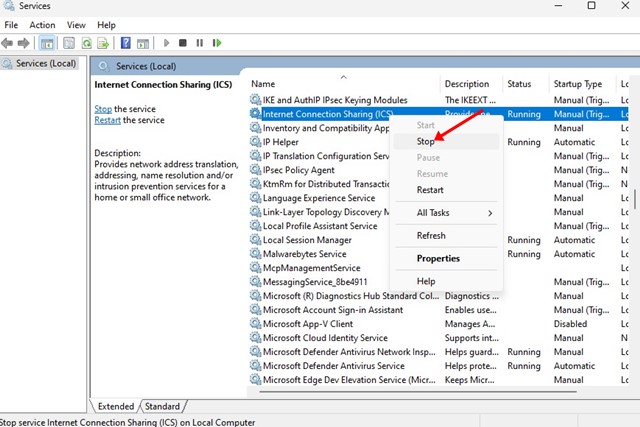This screenshot has width=640, height=427.
Task: Click the Back arrow in the toolbar
Action: point(8,43)
